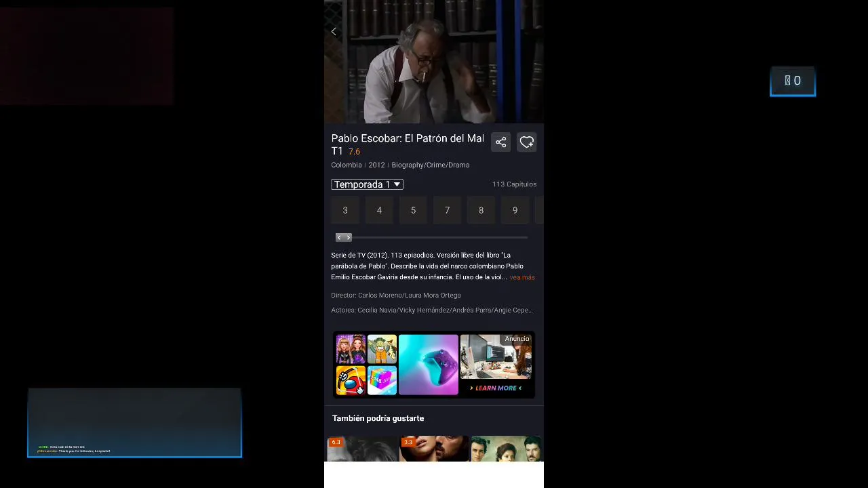The height and width of the screenshot is (488, 868).
Task: Open the Temporada 1 season dropdown
Action: [367, 184]
